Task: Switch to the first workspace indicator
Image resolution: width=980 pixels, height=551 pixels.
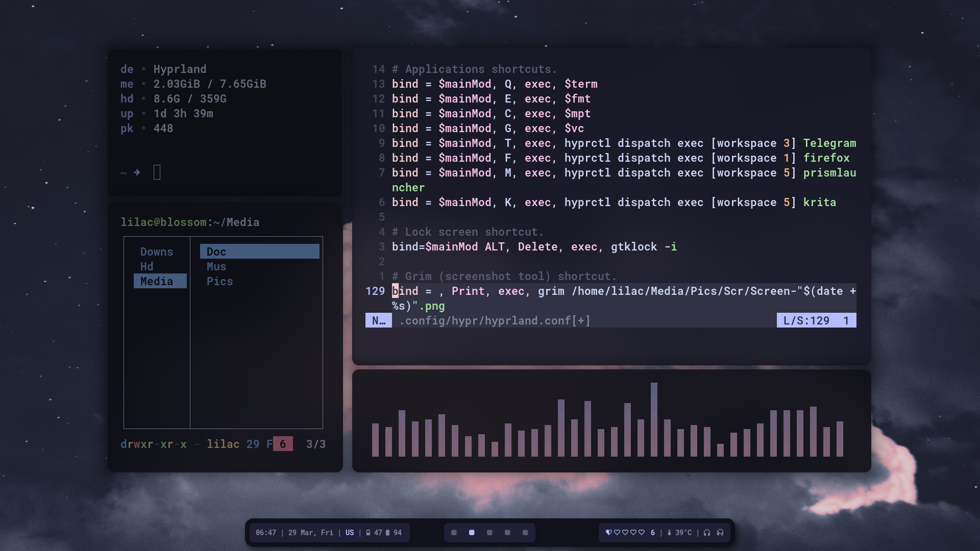Action: click(x=454, y=533)
